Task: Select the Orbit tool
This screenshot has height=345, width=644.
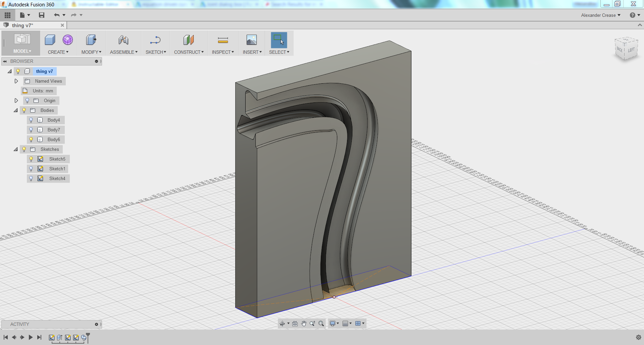Action: [x=282, y=324]
